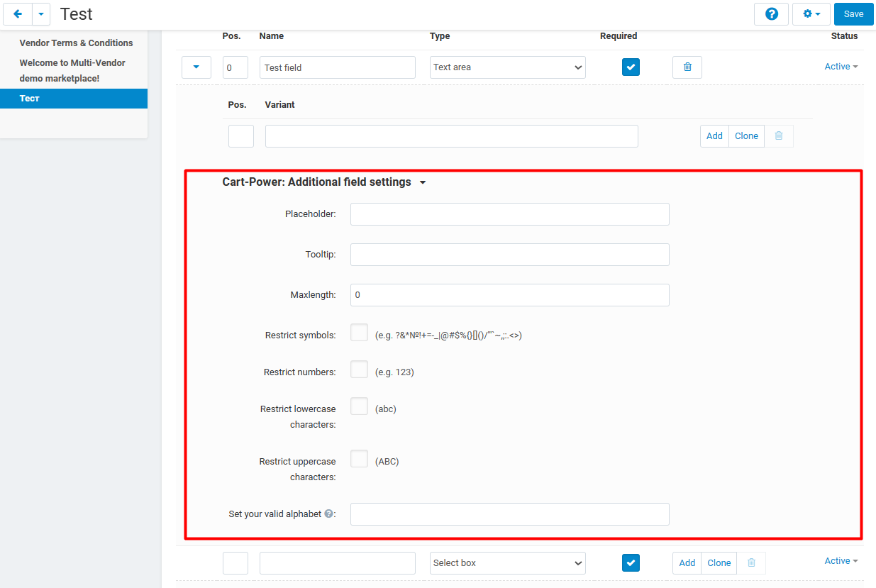Click the Placeholder input field
The height and width of the screenshot is (588, 876).
(509, 214)
